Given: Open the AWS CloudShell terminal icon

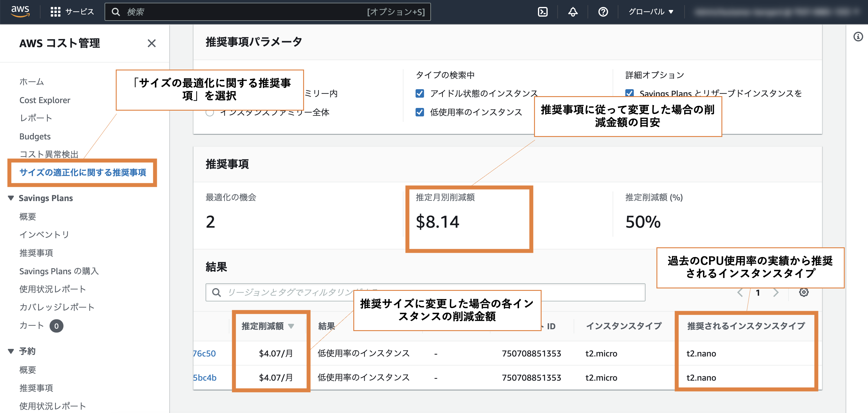Looking at the screenshot, I should [543, 11].
